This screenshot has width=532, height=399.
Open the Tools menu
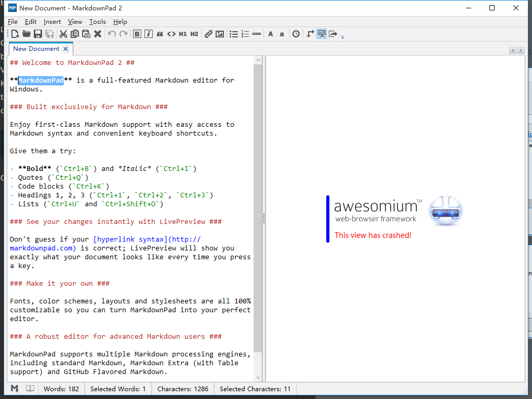click(x=98, y=22)
